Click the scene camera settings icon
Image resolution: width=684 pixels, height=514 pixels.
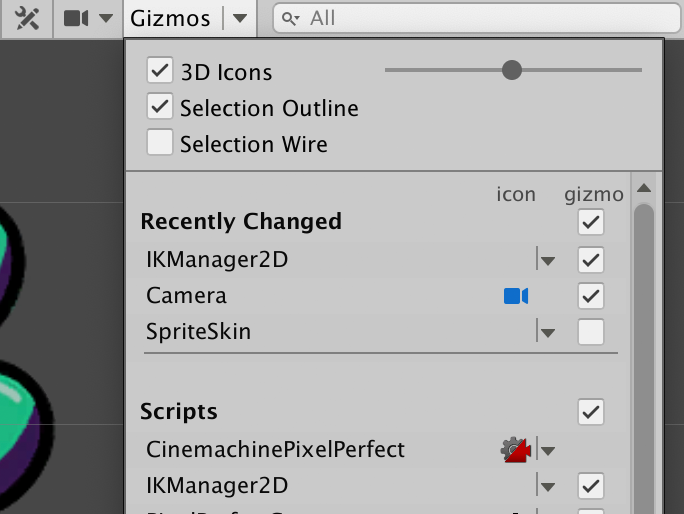76,18
